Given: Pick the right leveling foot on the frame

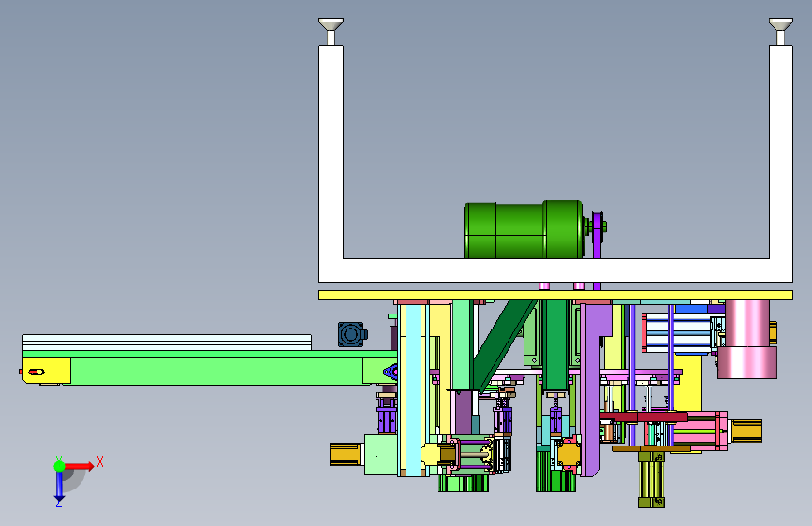Looking at the screenshot, I should coord(780,31).
